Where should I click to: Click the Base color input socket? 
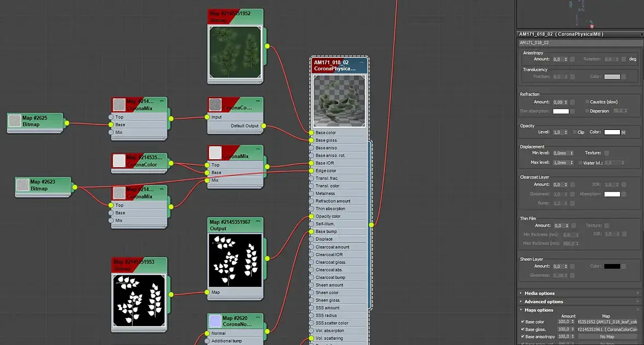pos(311,133)
